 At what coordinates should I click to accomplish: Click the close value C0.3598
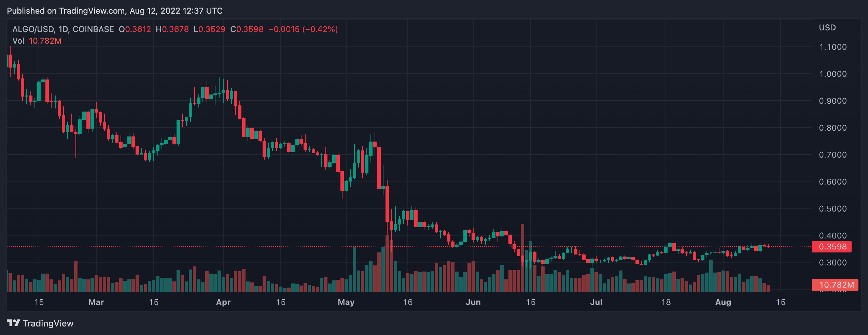click(247, 29)
